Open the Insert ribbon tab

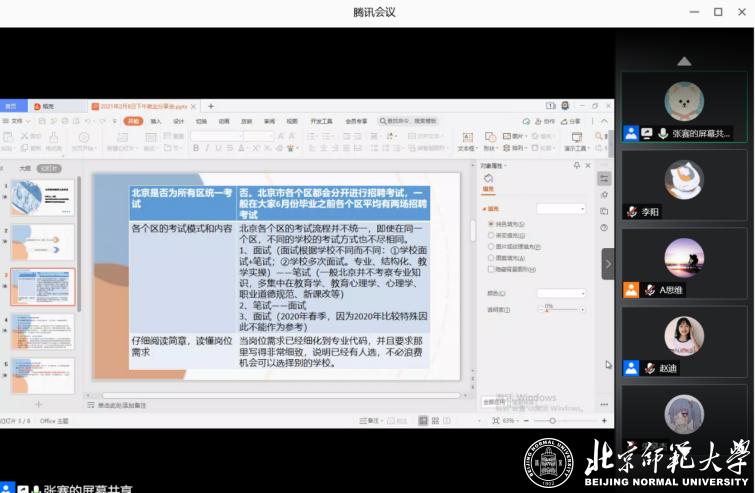[156, 121]
